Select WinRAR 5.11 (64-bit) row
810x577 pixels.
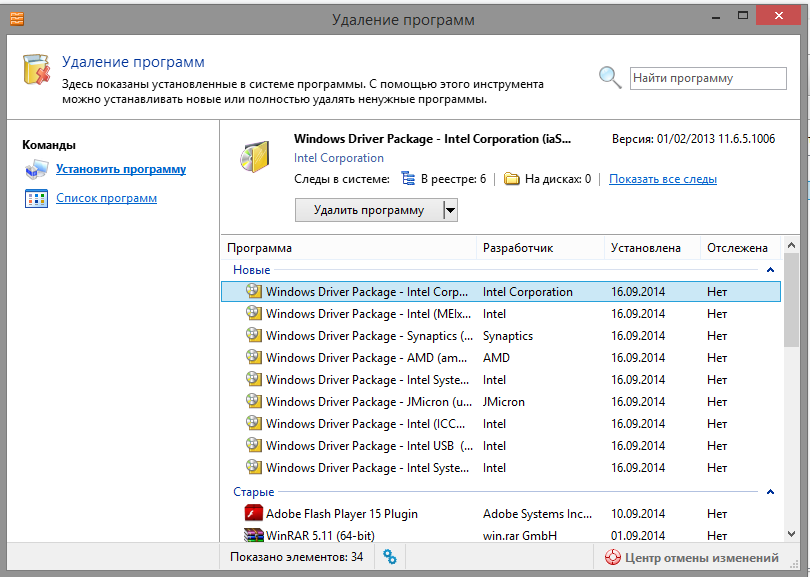[501, 535]
